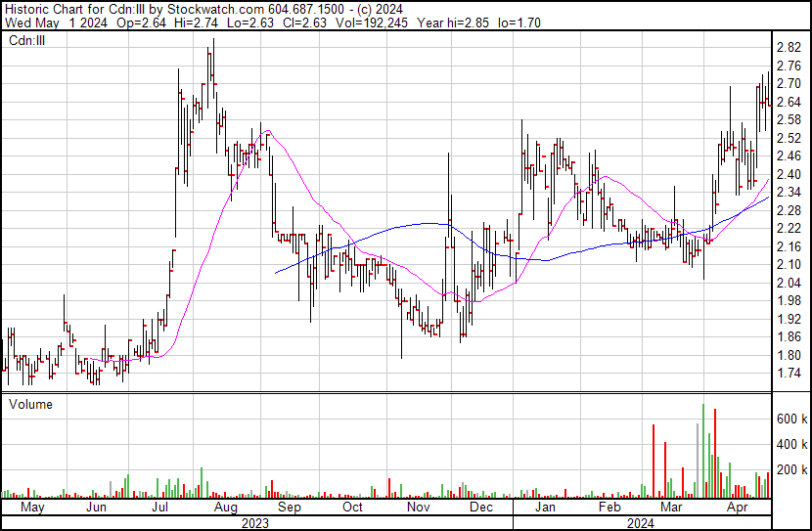Click the 200 k volume axis label
The height and width of the screenshot is (531, 812).
tap(791, 470)
